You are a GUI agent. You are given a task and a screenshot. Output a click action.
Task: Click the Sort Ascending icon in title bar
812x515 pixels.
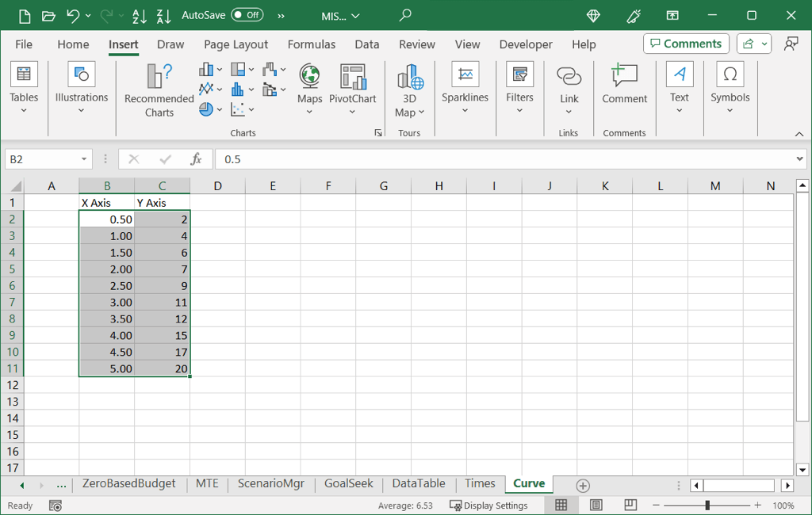click(x=140, y=15)
